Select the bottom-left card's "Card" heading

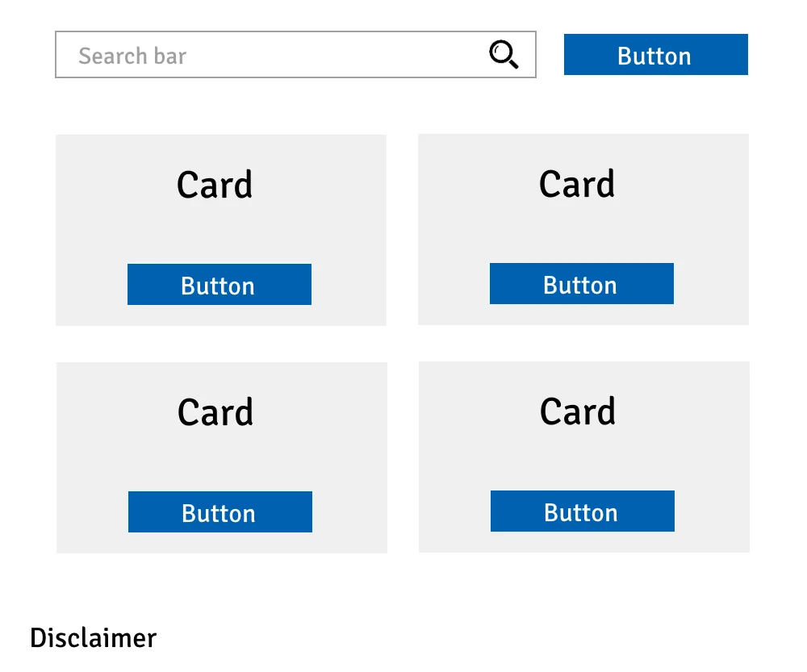coord(215,412)
